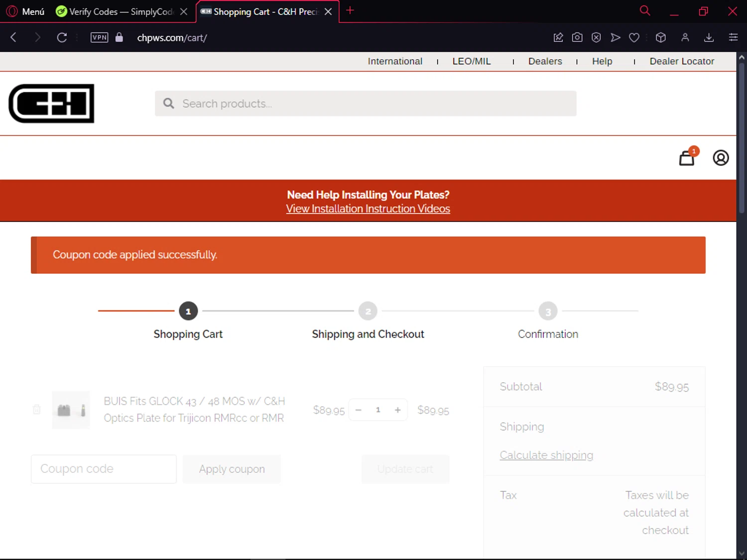Click the Update cart button
Image resolution: width=747 pixels, height=560 pixels.
click(405, 469)
